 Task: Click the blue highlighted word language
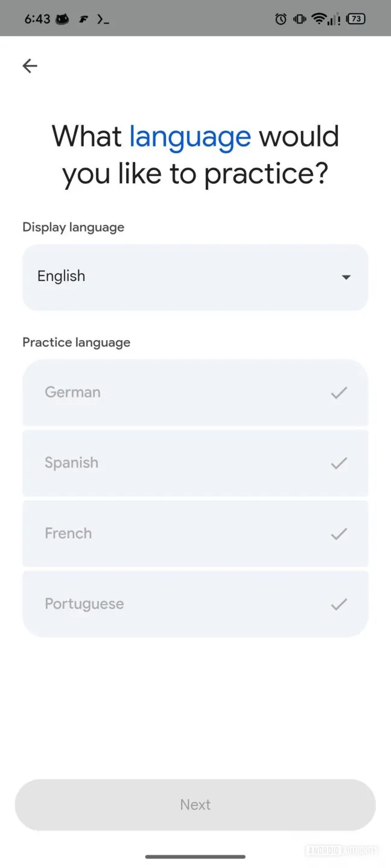click(x=189, y=136)
